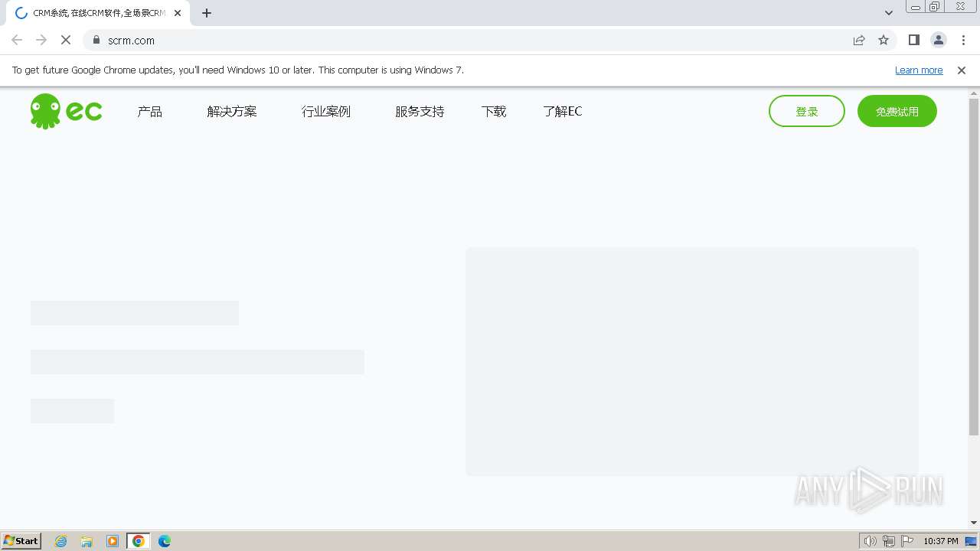
Task: View site information lock icon
Action: (96, 40)
